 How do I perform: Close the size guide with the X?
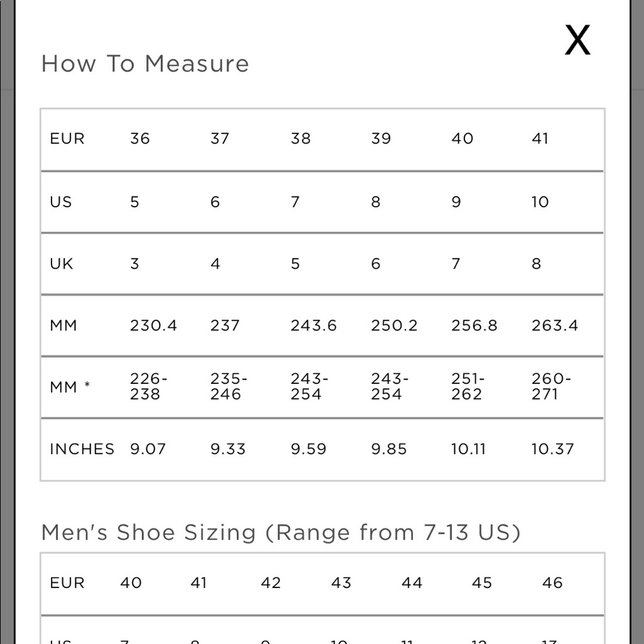click(x=578, y=40)
